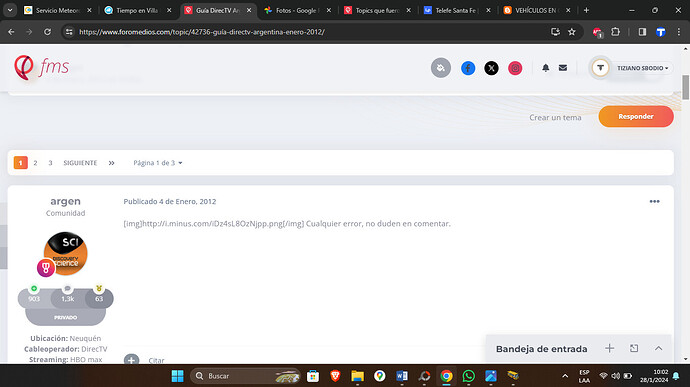Open File Explorer from the taskbar

click(x=357, y=376)
